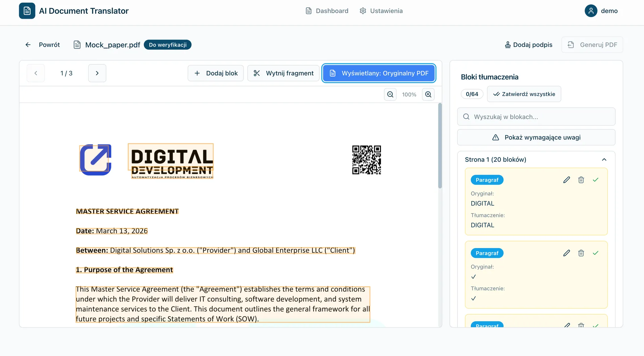Open the Dashboard nav item
This screenshot has width=644, height=356.
tap(327, 11)
